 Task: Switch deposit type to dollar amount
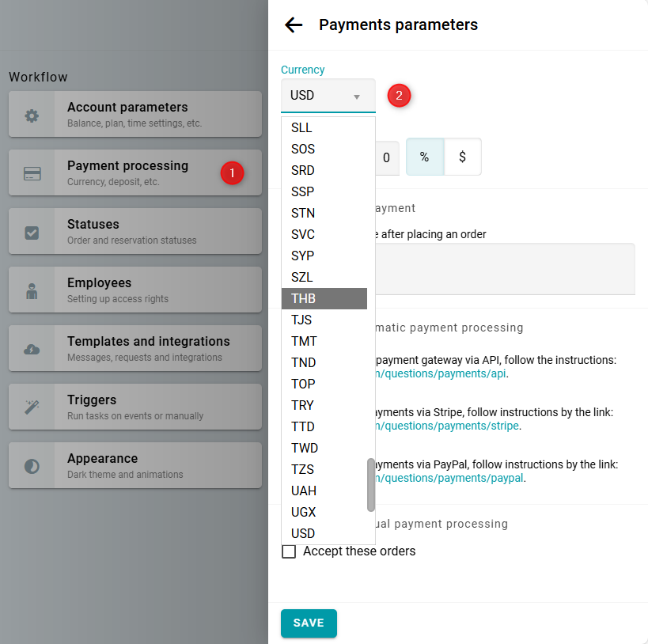click(x=462, y=157)
